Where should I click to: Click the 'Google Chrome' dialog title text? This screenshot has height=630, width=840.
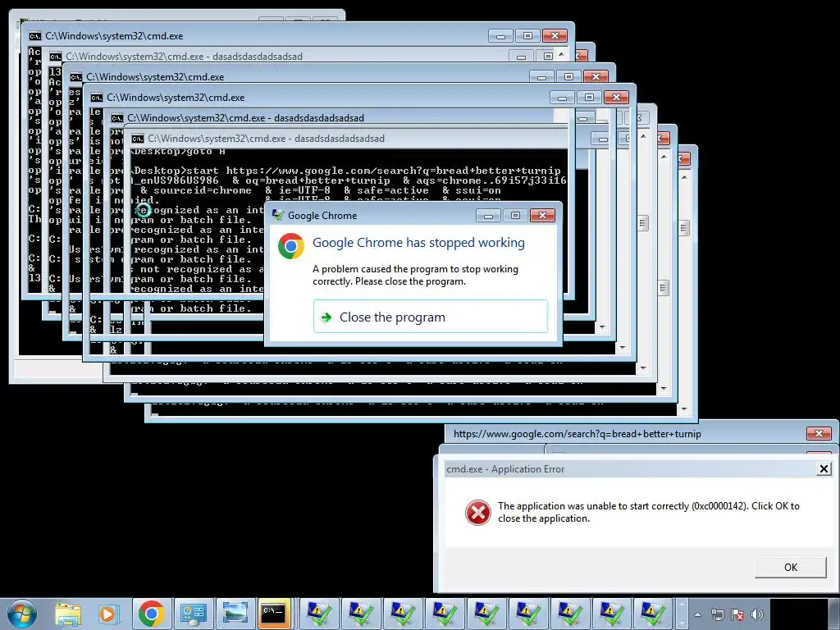pyautogui.click(x=322, y=216)
